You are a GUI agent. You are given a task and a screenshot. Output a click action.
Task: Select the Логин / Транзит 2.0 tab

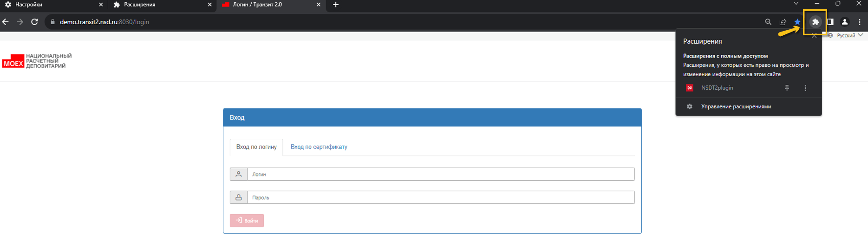271,5
